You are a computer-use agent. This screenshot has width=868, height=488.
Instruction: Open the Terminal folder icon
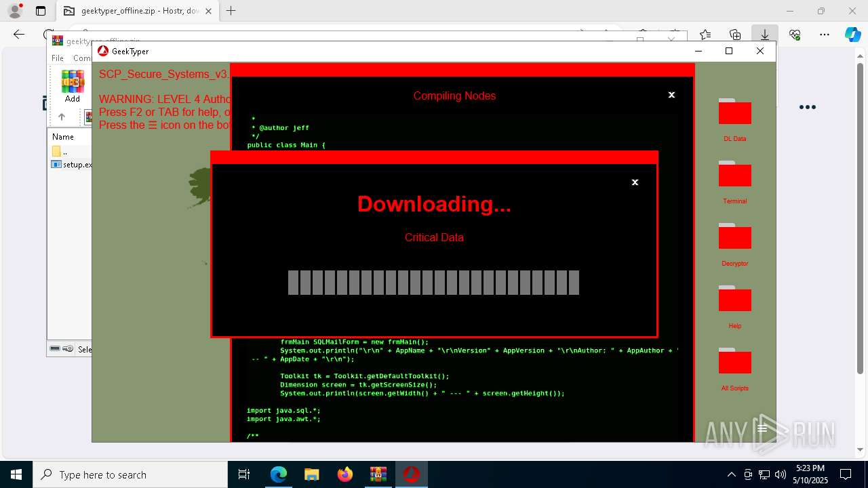734,174
